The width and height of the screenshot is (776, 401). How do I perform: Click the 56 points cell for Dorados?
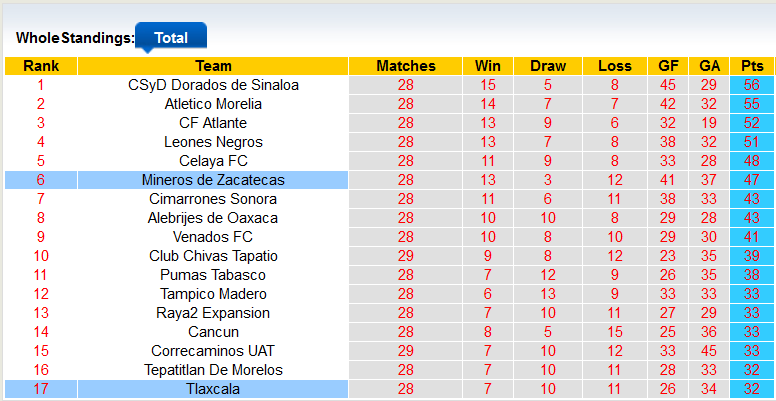(752, 85)
